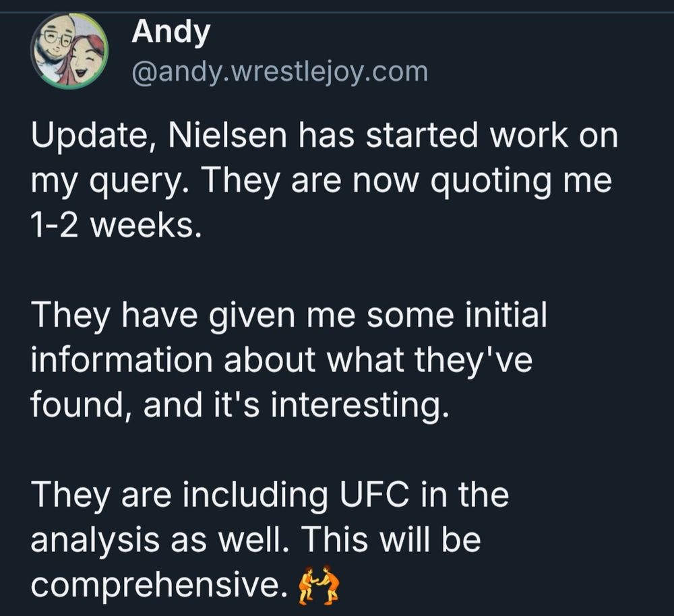Open Andy's profile avatar picture
674x616 pixels.
70,51
